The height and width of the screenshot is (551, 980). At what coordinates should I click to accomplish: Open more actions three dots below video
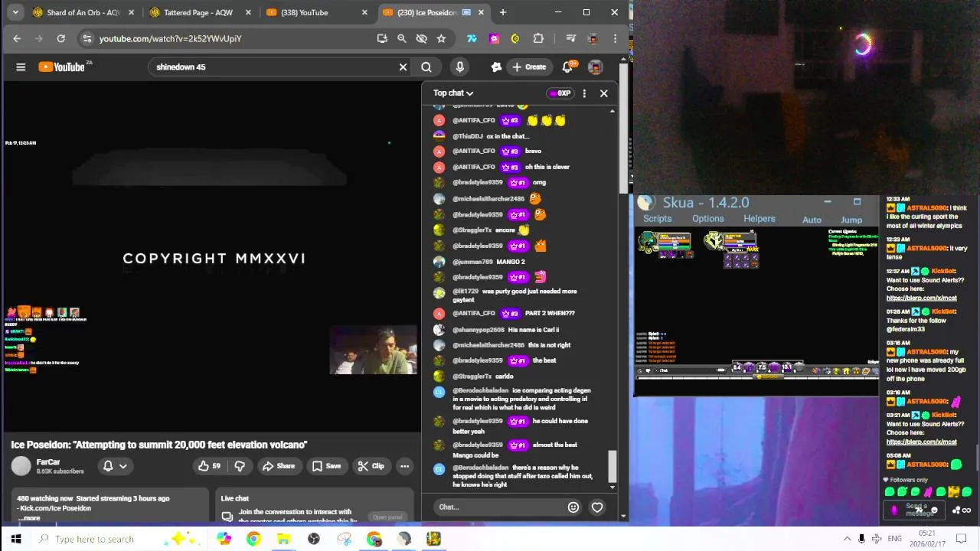click(404, 465)
